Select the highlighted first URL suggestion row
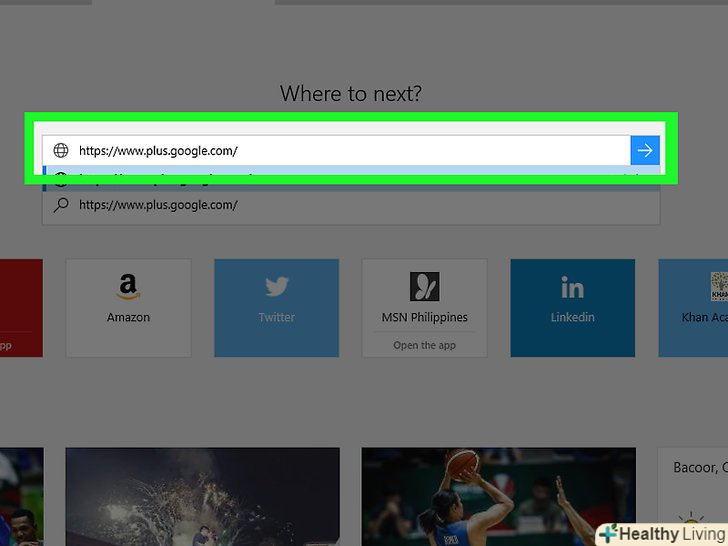The height and width of the screenshot is (546, 728). tap(351, 178)
